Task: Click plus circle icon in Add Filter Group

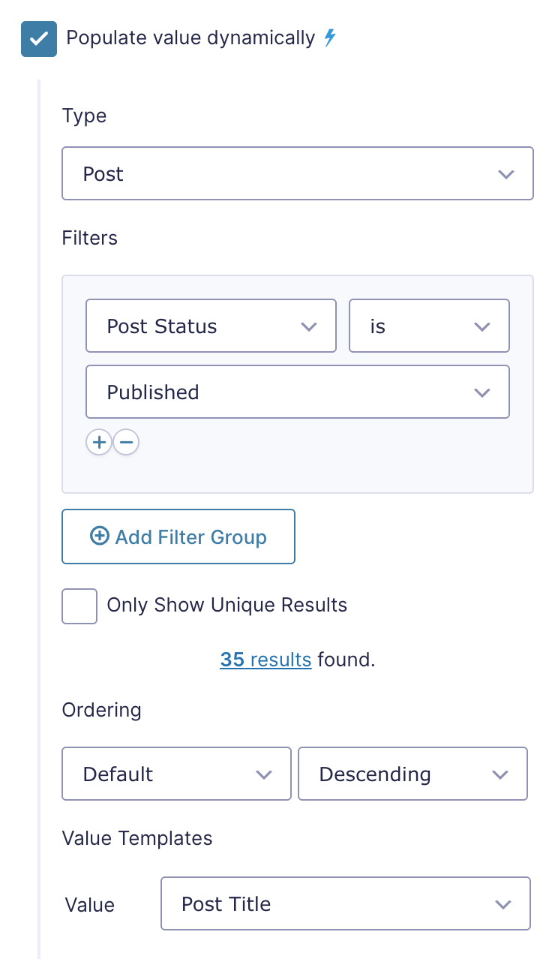Action: coord(99,536)
